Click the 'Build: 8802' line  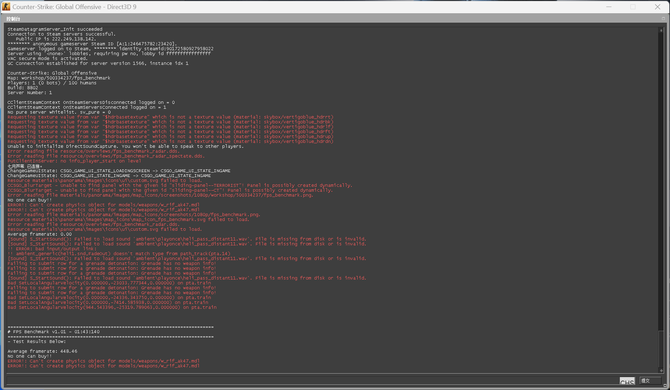tap(23, 88)
